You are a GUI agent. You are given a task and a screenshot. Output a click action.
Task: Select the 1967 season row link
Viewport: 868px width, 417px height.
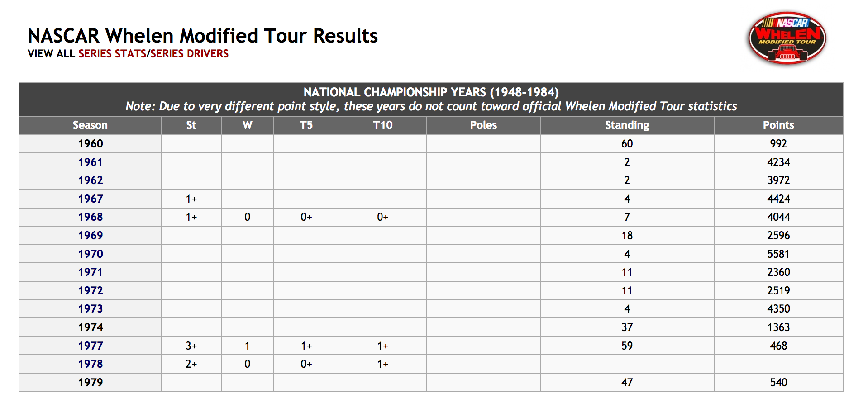[91, 199]
